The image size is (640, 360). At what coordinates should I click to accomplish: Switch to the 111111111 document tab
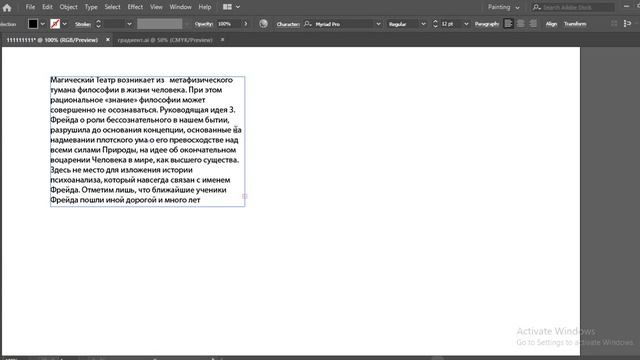(x=52, y=40)
